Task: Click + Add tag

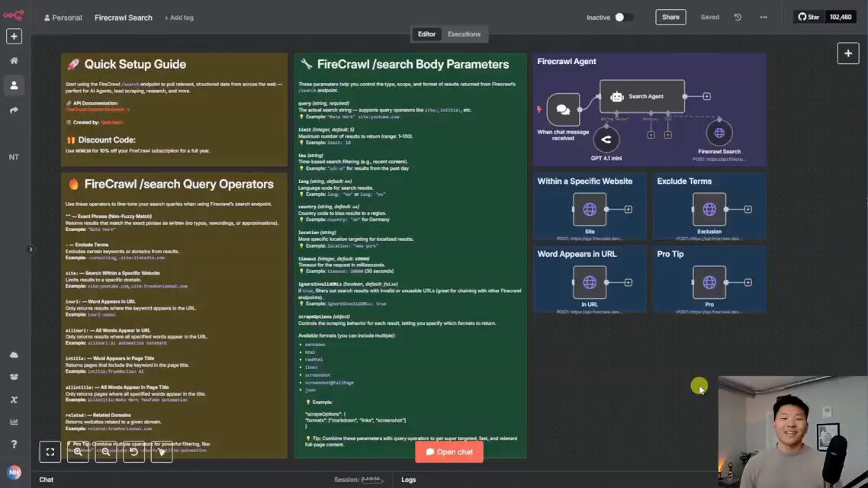Action: click(x=178, y=18)
